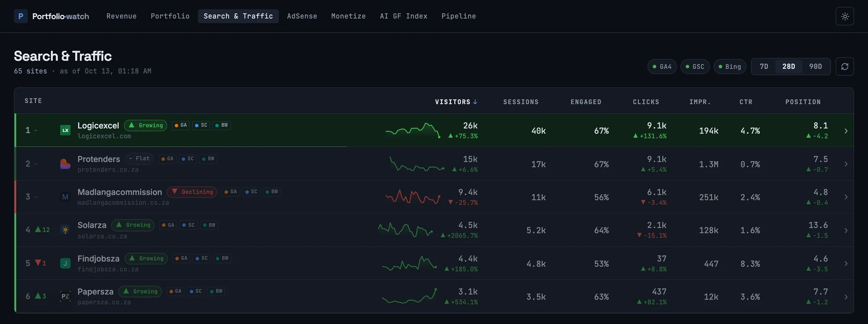Screen dimensions: 868x324
Task: Click the SC badge in Madlangacommission row
Action: pos(251,192)
